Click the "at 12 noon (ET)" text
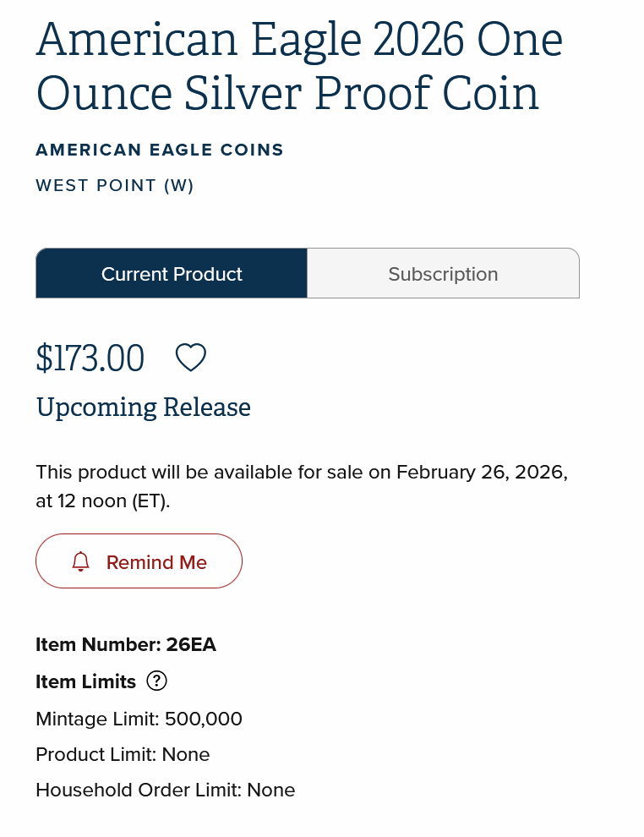Viewport: 644px width, 837px height. [x=102, y=501]
